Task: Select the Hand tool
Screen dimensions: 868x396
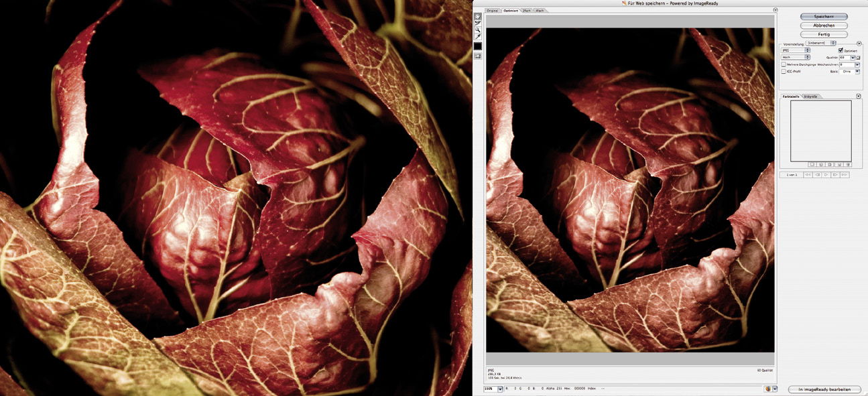Action: pos(478,16)
